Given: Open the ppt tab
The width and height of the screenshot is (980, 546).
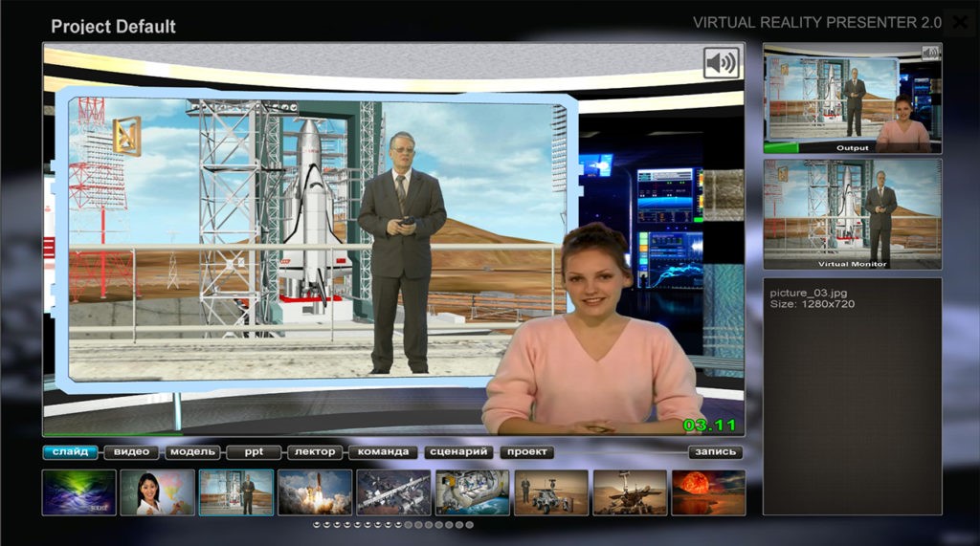Looking at the screenshot, I should point(254,452).
